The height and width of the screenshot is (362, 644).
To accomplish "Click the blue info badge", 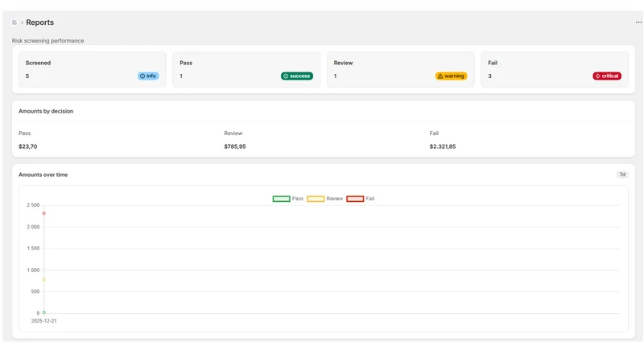I will click(148, 76).
